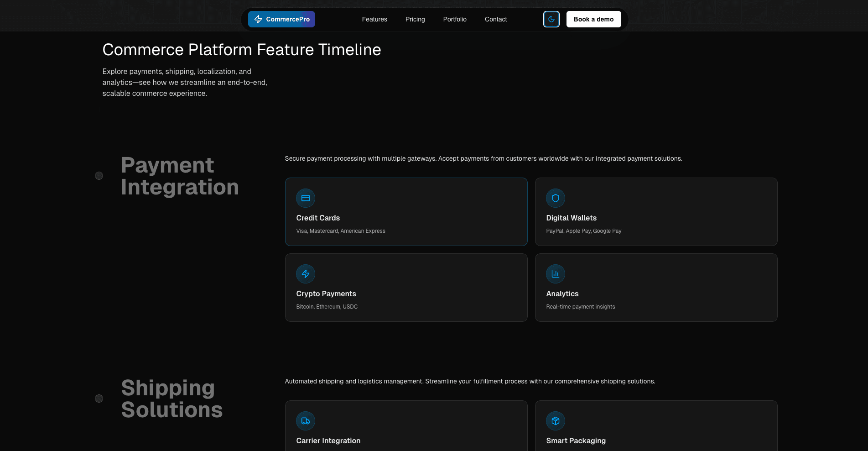Open the Features menu item
The image size is (868, 451).
[x=374, y=19]
